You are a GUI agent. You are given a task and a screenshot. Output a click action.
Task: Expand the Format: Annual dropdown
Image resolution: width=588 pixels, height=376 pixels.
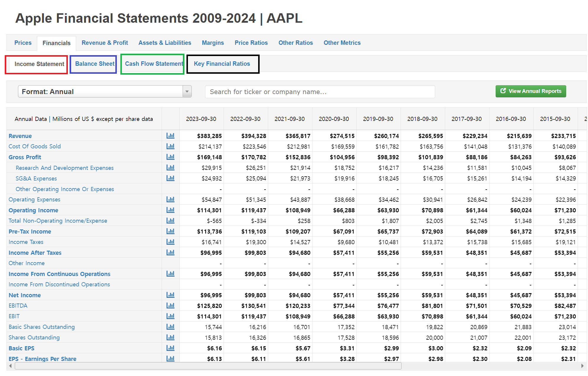click(100, 91)
